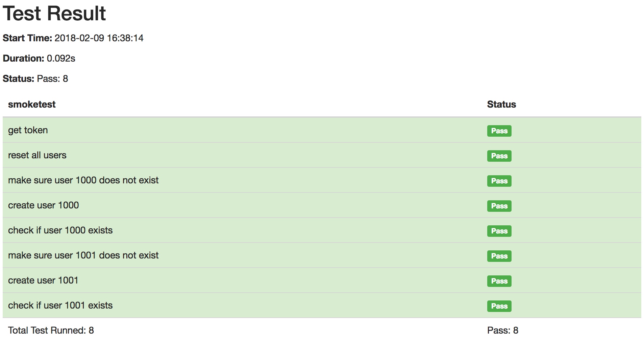This screenshot has height=339, width=644.
Task: Click the Pass: 8 footer summary
Action: click(503, 331)
